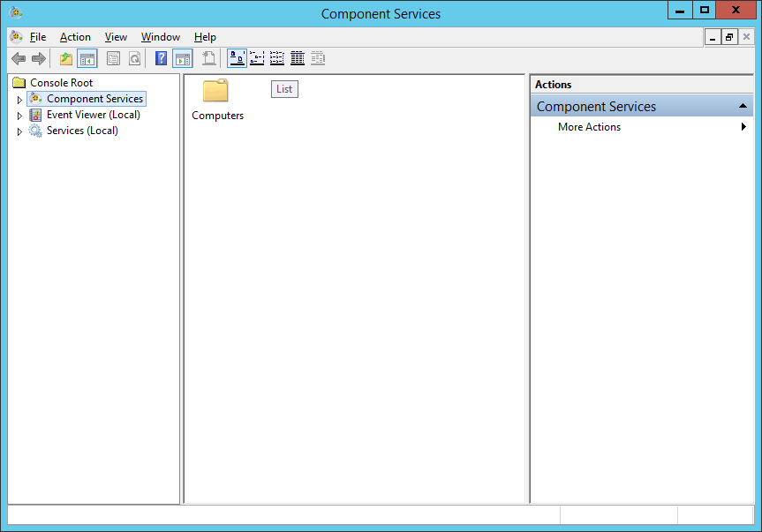Toggle the Show/Hide Console Tree button
This screenshot has width=762, height=532.
tap(87, 59)
